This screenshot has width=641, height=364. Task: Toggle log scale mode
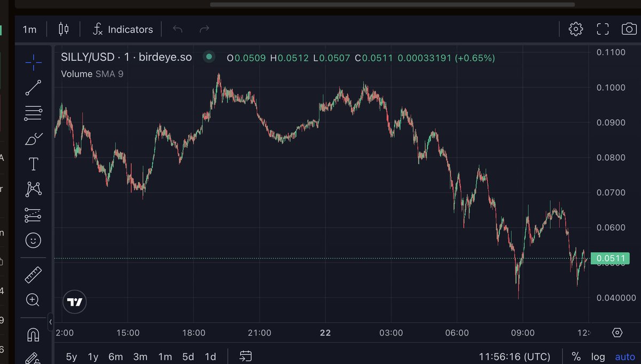[x=598, y=357]
